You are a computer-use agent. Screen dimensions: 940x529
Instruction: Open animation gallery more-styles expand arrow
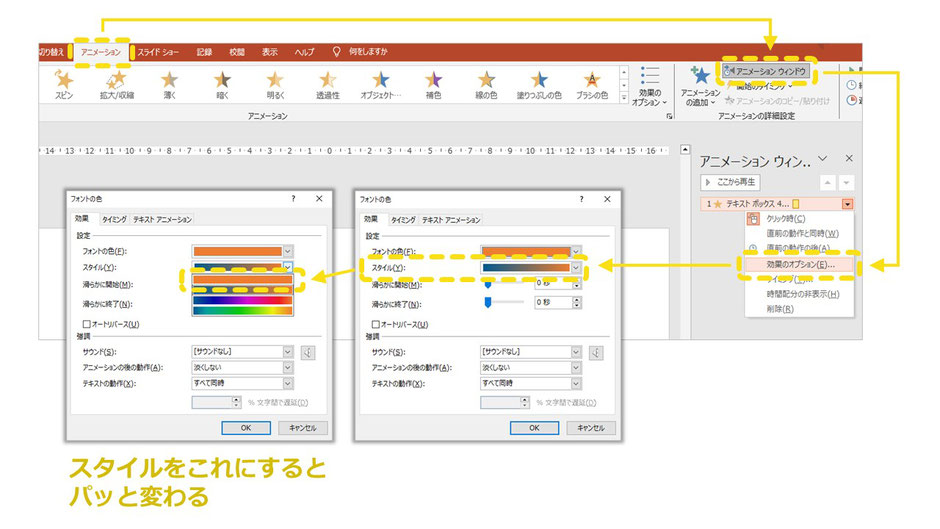click(x=623, y=98)
